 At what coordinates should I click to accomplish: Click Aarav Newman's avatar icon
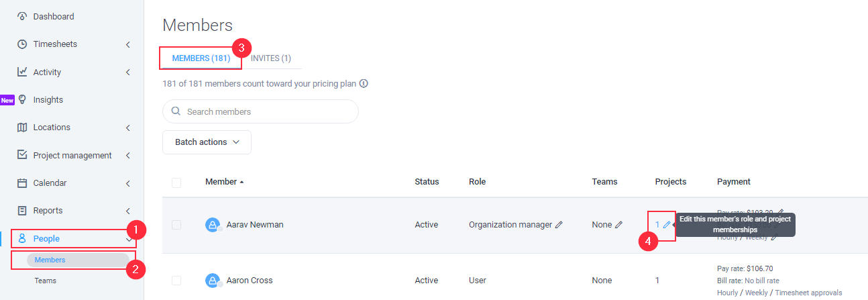coord(213,225)
